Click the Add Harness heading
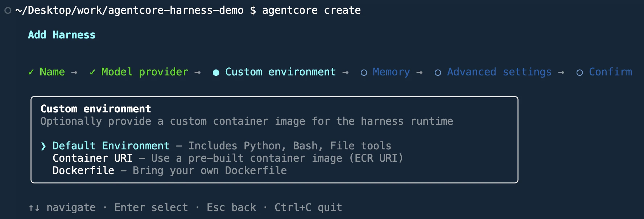Viewport: 644px width, 219px height. click(62, 35)
